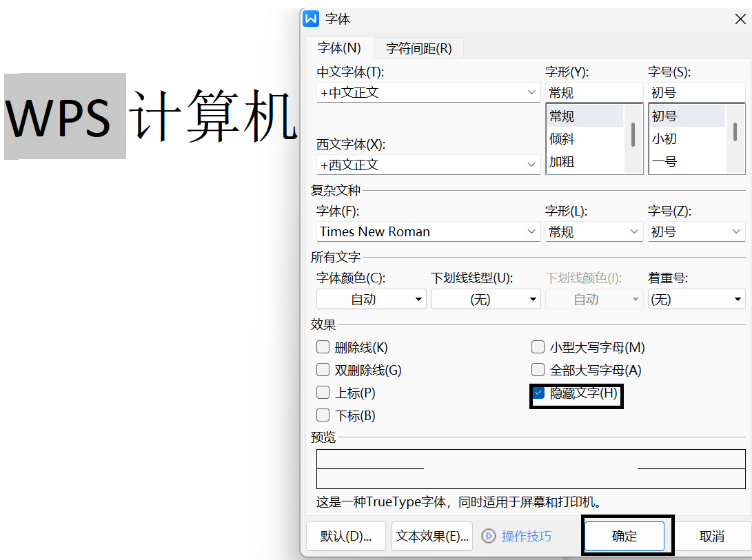Click the WPS logo icon in the dialog title
The image size is (752, 560).
pos(311,19)
